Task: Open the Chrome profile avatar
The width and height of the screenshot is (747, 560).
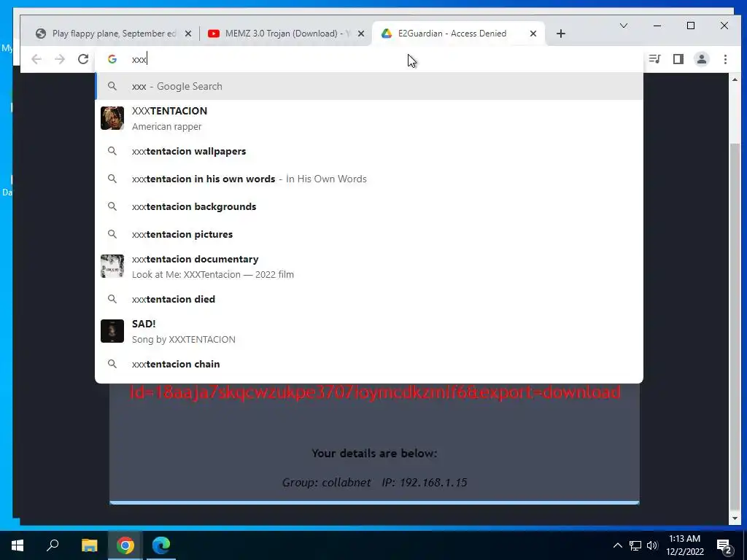Action: coord(702,59)
